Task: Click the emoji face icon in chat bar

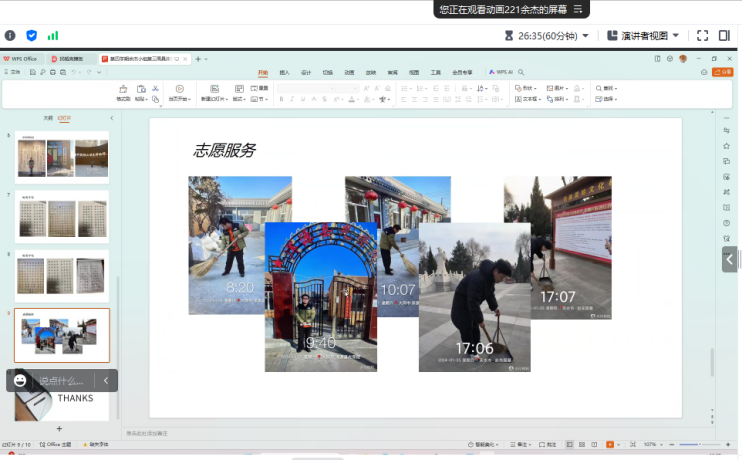Action: click(20, 380)
